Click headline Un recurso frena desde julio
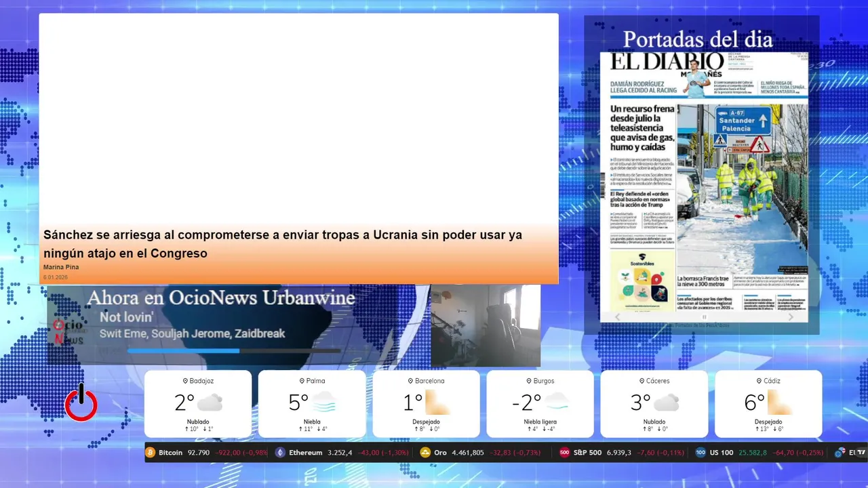868x488 pixels. pos(642,127)
